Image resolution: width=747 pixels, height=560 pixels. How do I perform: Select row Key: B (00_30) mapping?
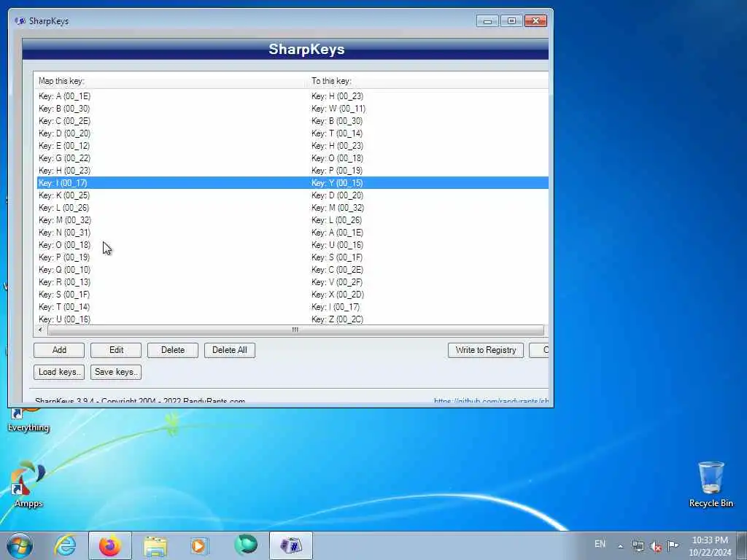point(293,109)
